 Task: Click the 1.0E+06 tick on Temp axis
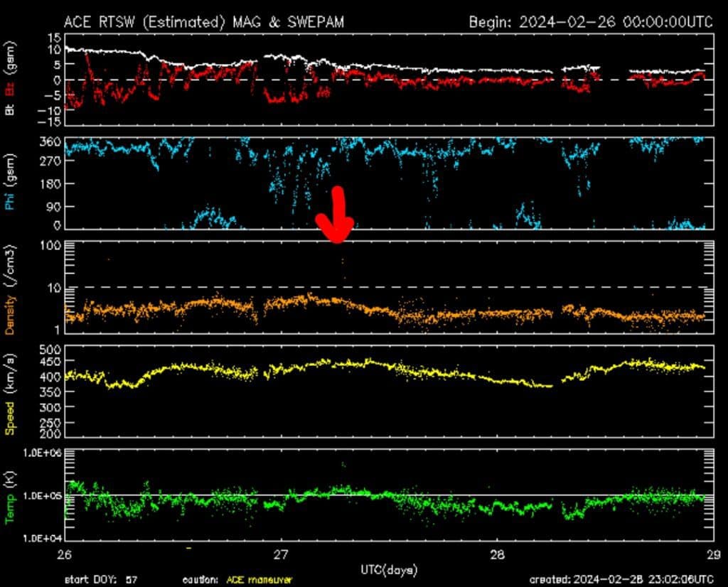(41, 453)
